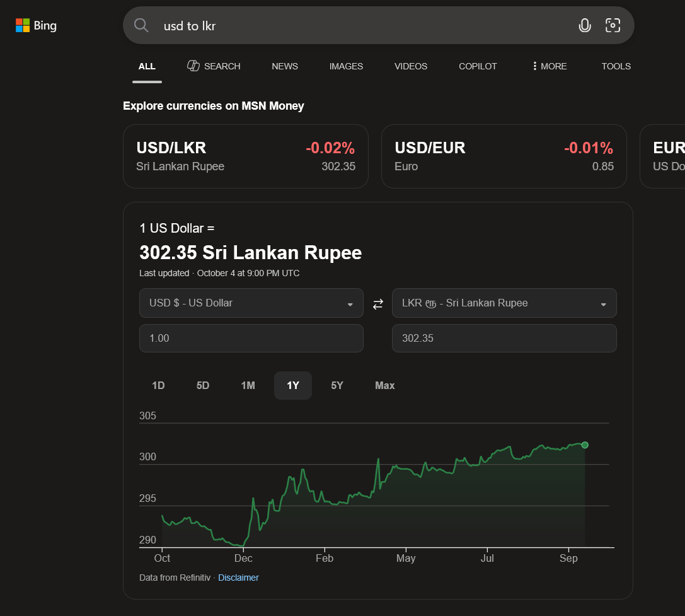The image size is (685, 616).
Task: Open visual search camera icon
Action: [613, 25]
